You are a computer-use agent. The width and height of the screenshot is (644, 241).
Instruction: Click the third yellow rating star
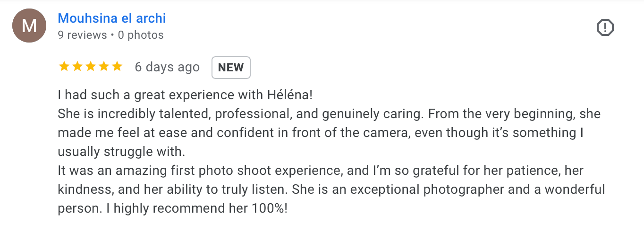90,67
